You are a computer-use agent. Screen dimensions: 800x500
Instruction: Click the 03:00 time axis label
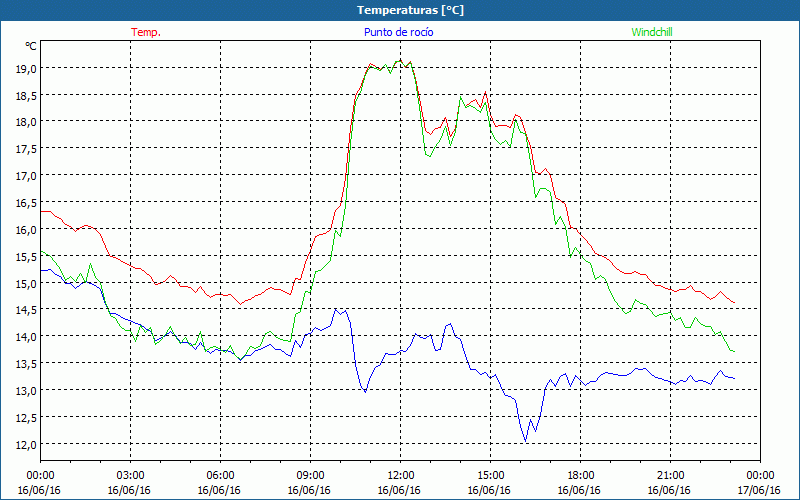point(130,476)
